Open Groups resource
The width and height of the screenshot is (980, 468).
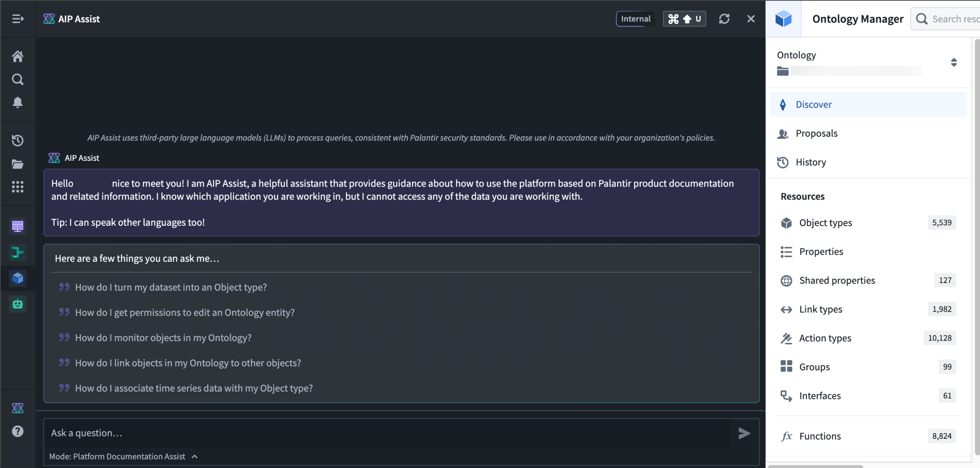coord(868,367)
